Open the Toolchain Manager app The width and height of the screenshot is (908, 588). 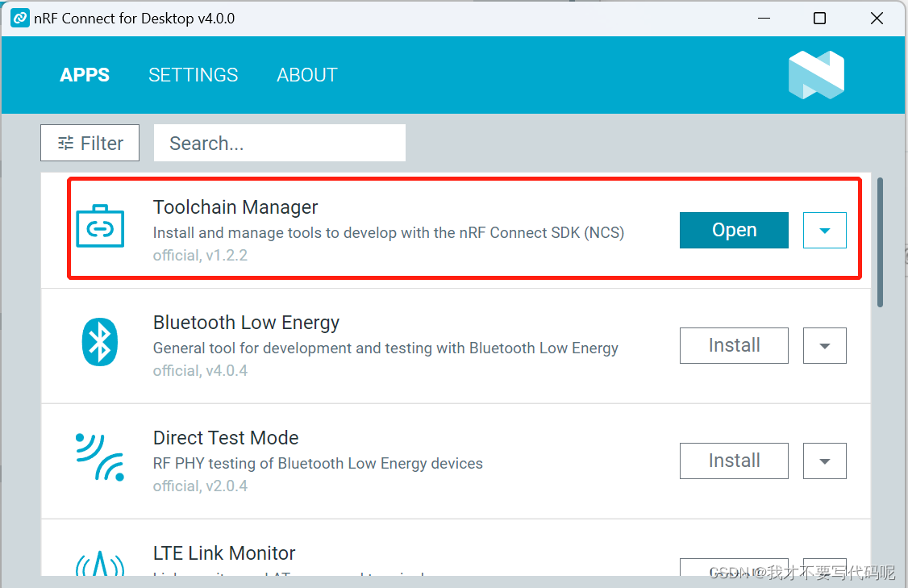pos(734,230)
